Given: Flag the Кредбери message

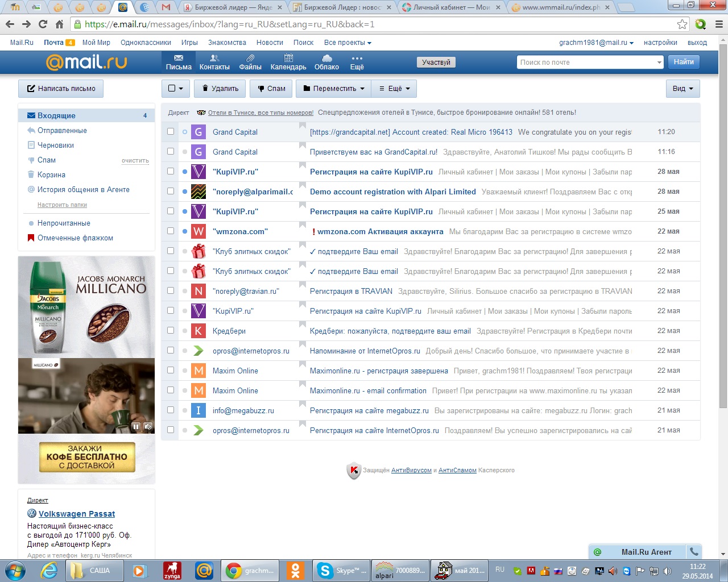Looking at the screenshot, I should (x=302, y=325).
